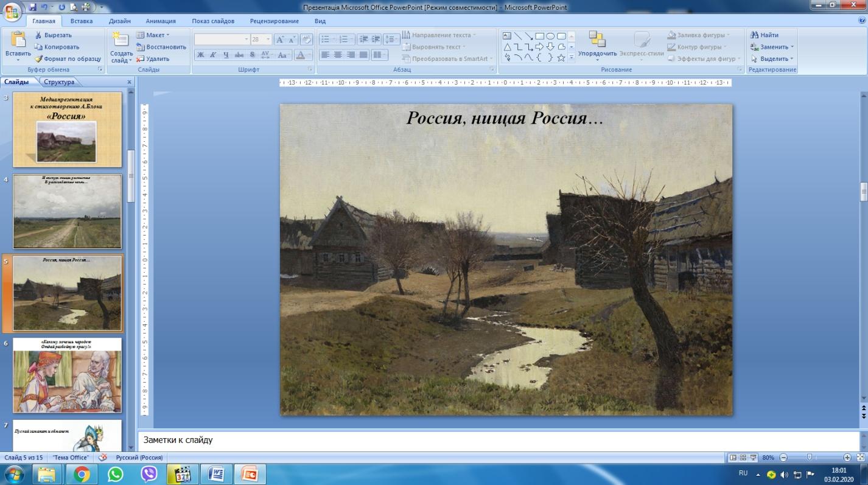Click increase list indent icon

tap(376, 39)
